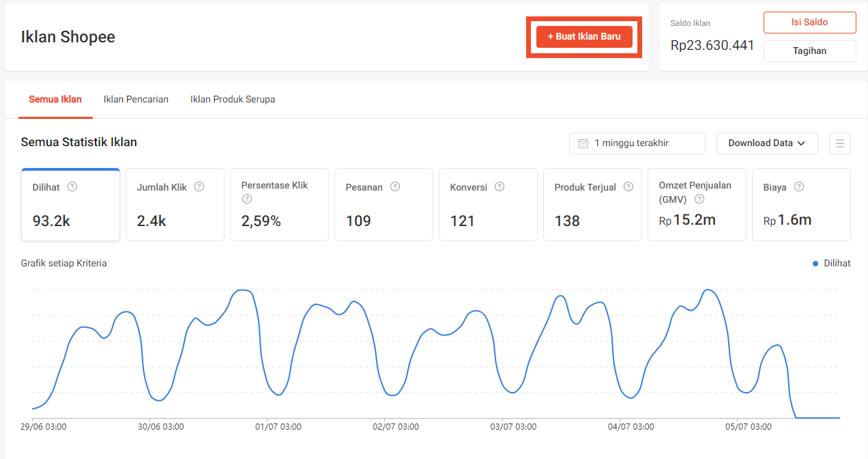Open the 1 minggu terakhir date picker
Screen dimensions: 868x459
pos(637,143)
